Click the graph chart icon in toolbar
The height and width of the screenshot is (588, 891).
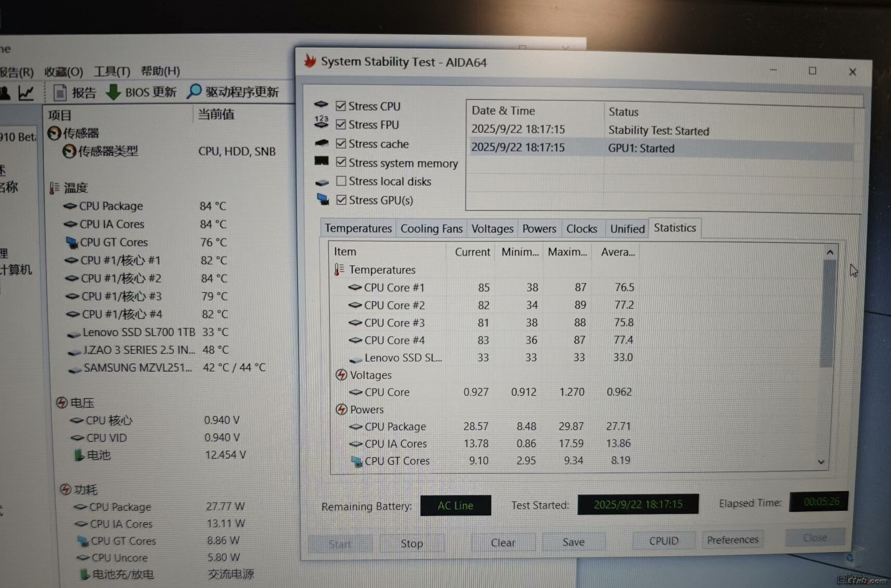point(26,93)
